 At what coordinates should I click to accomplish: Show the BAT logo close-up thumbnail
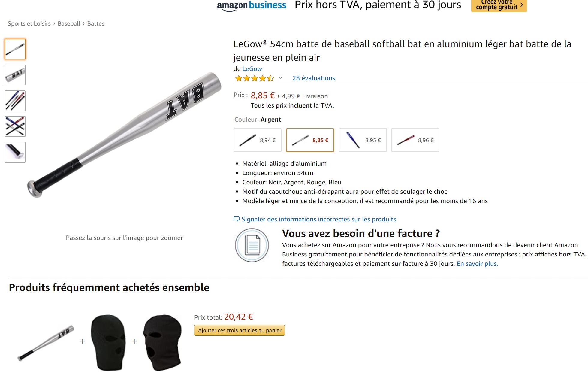point(15,75)
